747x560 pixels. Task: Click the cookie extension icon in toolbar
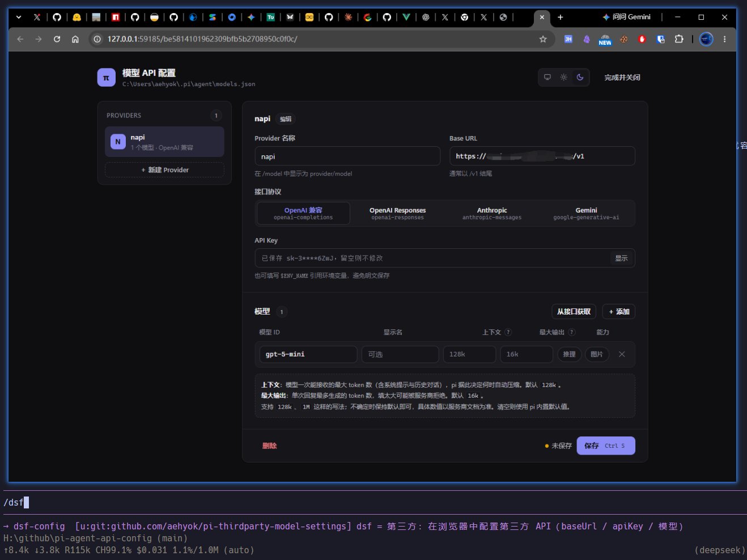coord(623,39)
